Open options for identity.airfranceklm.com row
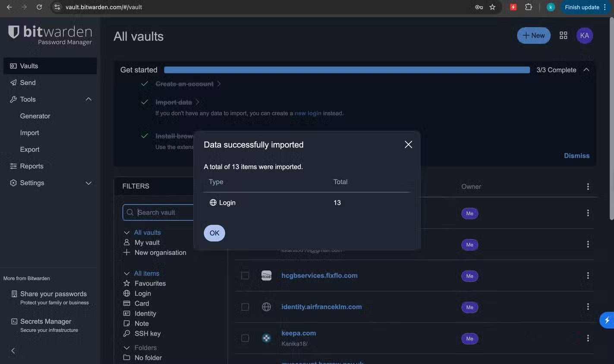614x364 pixels. [588, 307]
